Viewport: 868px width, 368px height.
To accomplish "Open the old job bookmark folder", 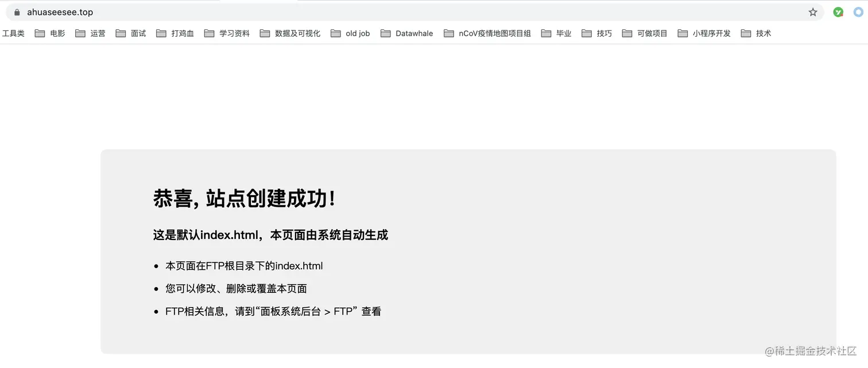I will tap(350, 33).
